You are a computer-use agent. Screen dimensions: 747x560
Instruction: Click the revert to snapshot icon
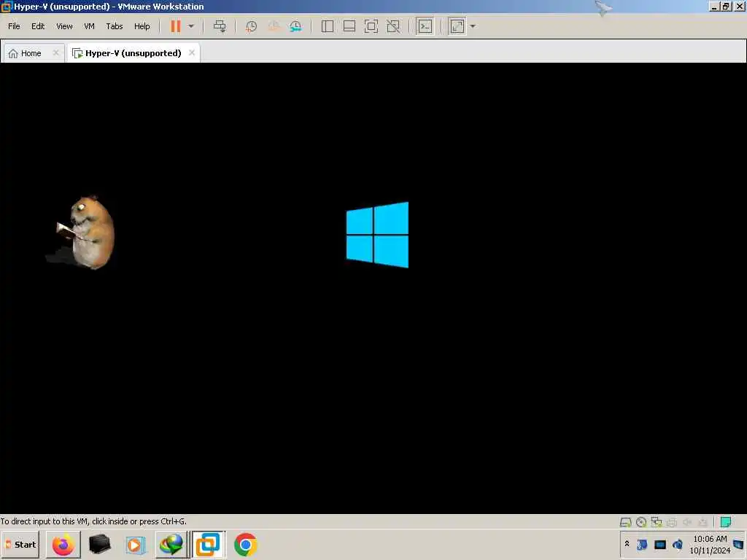274,27
